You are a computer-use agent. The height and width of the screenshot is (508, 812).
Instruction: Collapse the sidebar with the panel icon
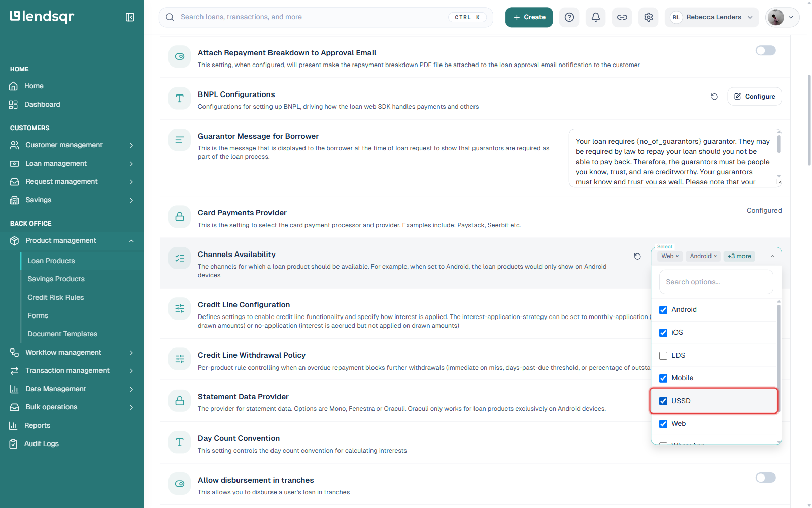(130, 17)
